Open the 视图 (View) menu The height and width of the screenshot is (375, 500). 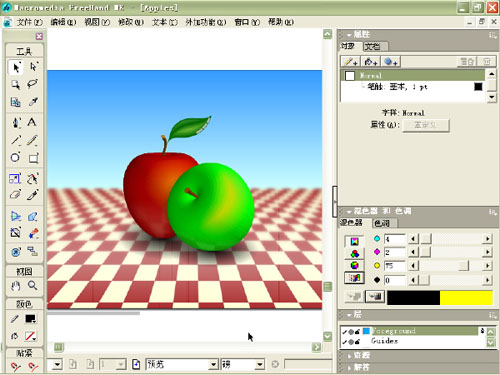(97, 22)
